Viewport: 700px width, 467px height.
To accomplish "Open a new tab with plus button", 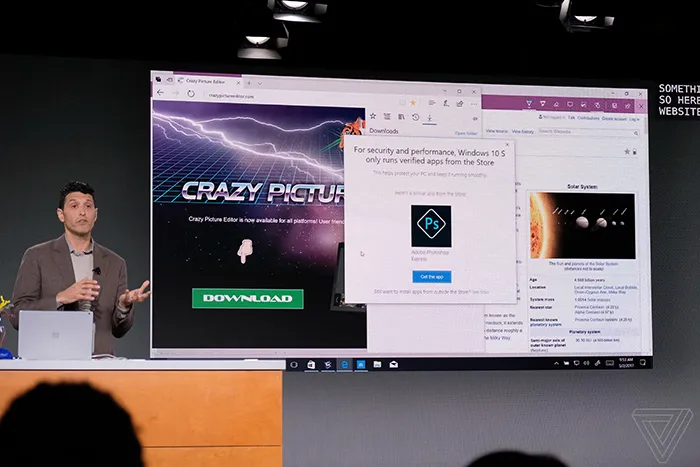I will [x=249, y=79].
